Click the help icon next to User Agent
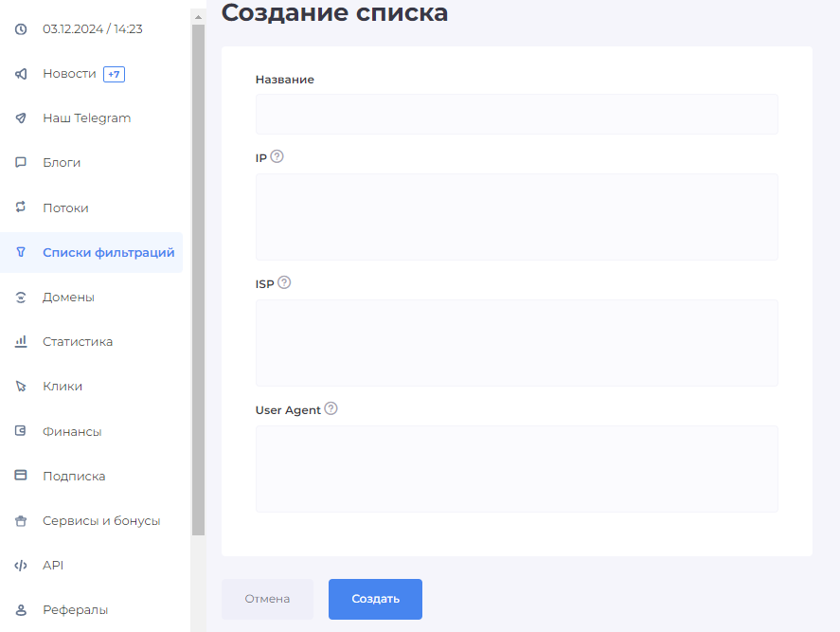Screen dimensions: 840x632 click(x=331, y=408)
